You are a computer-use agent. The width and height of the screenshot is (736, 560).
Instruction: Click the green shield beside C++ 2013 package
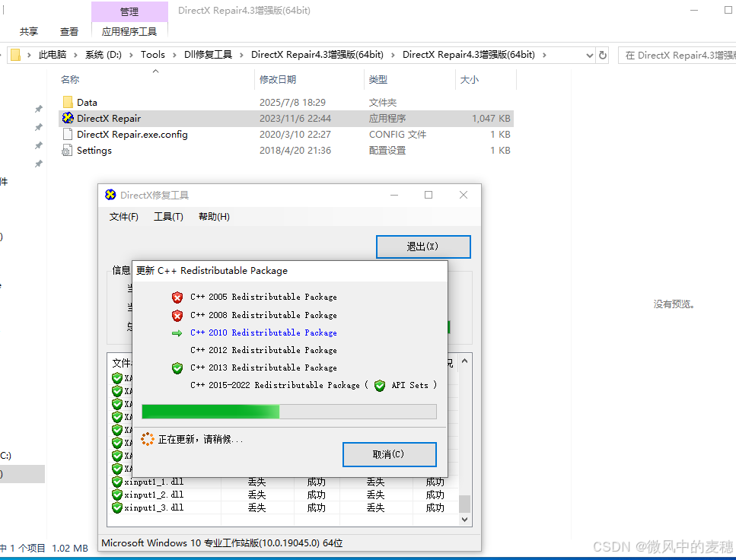point(177,368)
